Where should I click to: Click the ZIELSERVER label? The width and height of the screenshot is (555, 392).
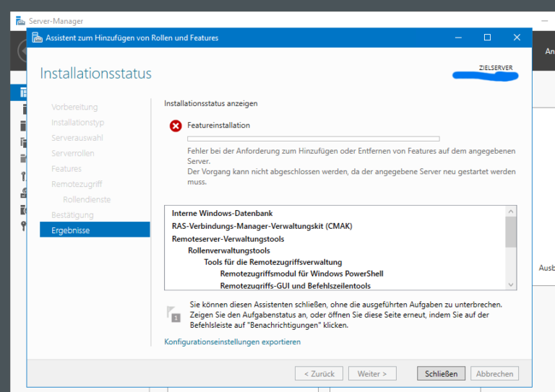[x=496, y=68]
